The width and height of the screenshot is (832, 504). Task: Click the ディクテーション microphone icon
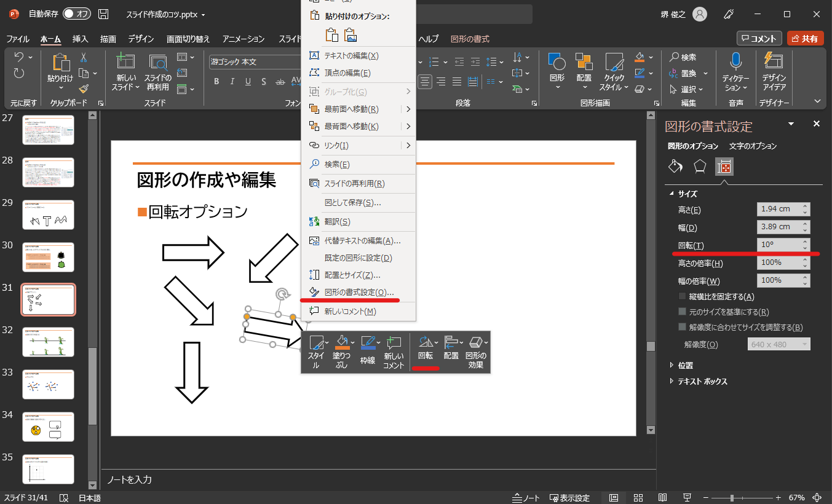[x=735, y=62]
